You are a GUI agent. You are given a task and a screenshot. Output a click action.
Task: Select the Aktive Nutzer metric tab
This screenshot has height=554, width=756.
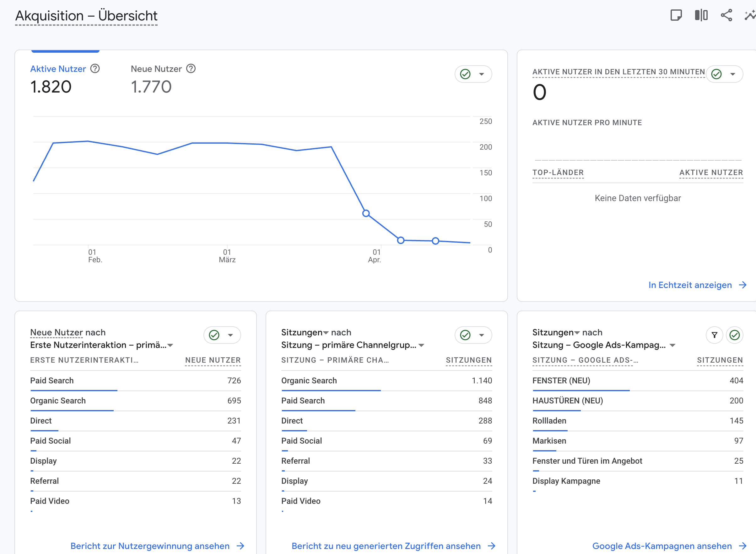tap(58, 69)
